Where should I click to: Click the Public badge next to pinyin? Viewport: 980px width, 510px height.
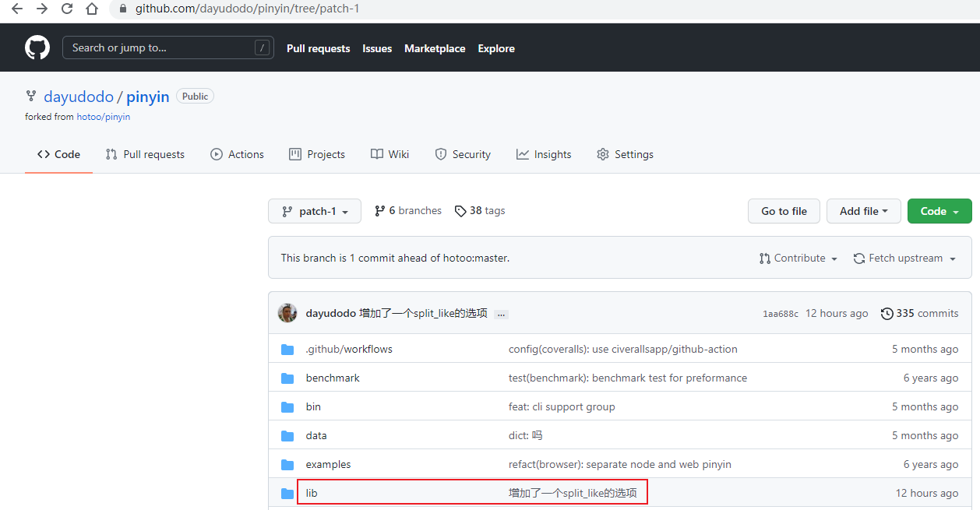(195, 97)
